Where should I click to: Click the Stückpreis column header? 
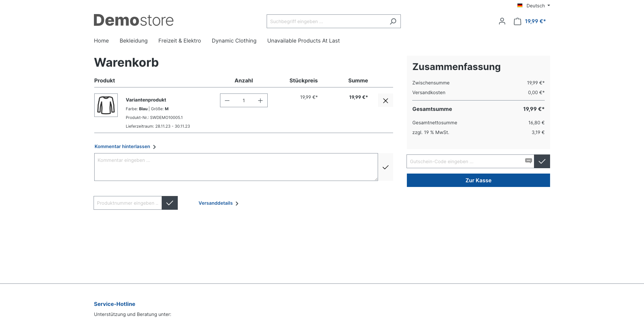click(x=304, y=81)
